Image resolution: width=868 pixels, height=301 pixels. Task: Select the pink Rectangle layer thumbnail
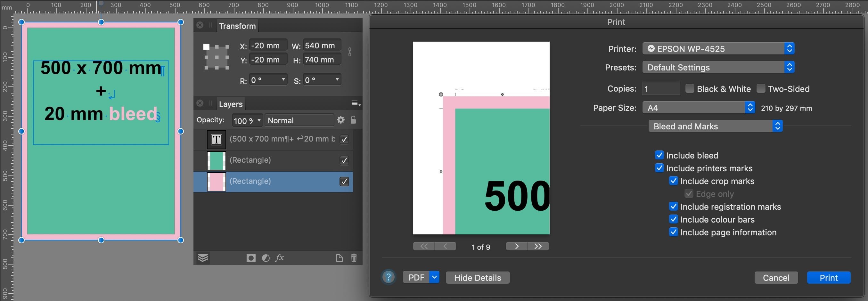[216, 182]
